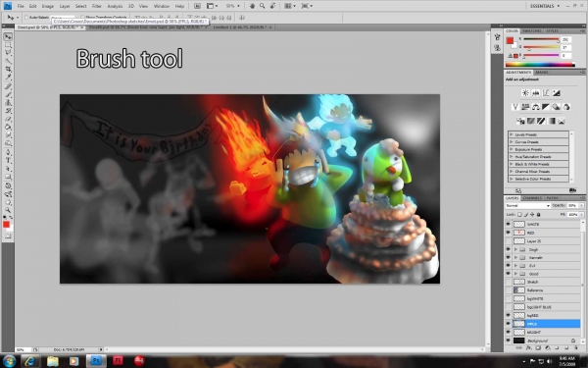Image resolution: width=588 pixels, height=368 pixels.
Task: Hide the Background layer
Action: (x=508, y=341)
